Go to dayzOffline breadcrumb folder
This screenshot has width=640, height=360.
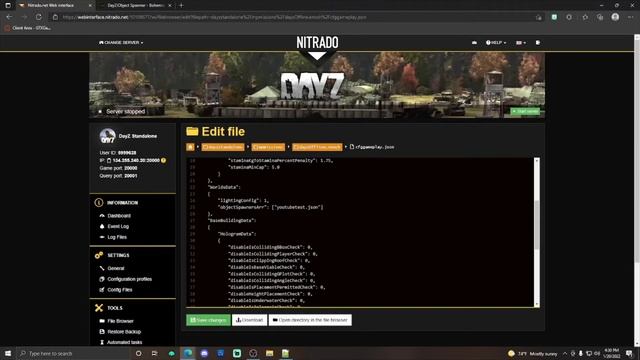[318, 147]
